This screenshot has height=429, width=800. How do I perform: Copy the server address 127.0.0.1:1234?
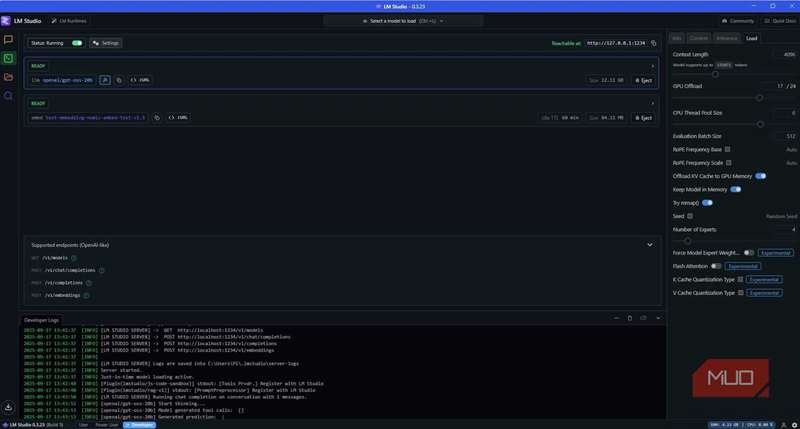coord(654,43)
